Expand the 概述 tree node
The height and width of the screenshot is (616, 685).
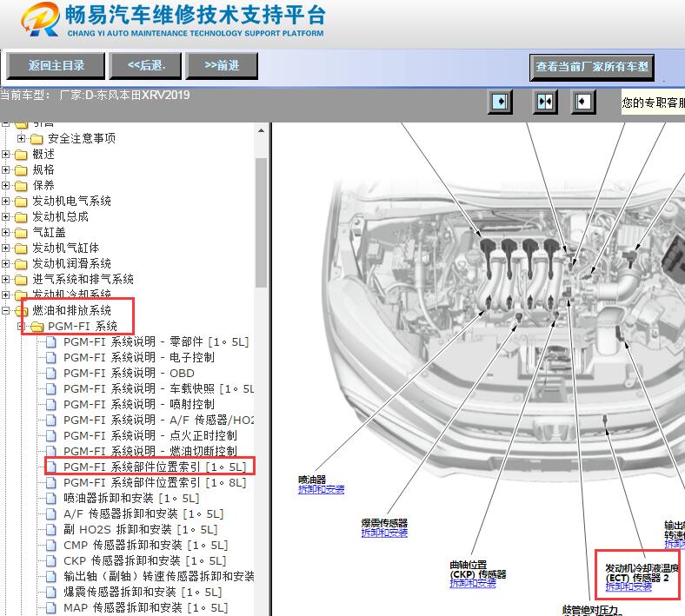pos(6,154)
